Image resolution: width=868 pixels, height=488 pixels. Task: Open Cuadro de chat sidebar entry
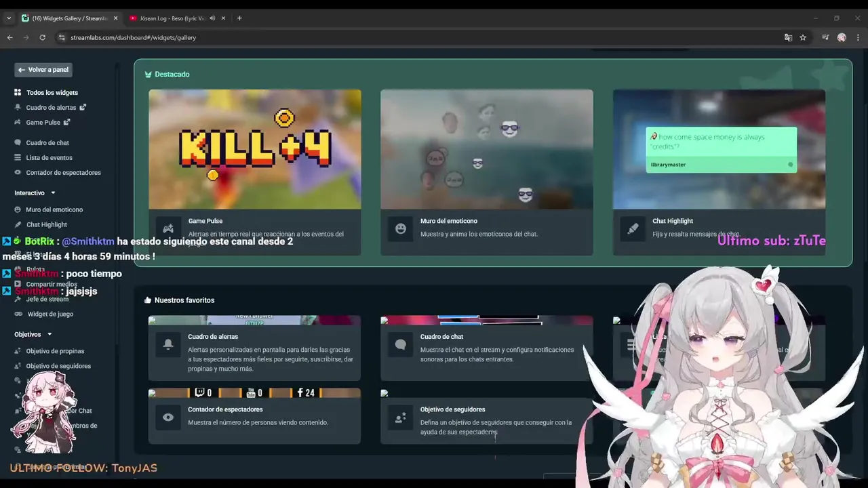coord(47,142)
